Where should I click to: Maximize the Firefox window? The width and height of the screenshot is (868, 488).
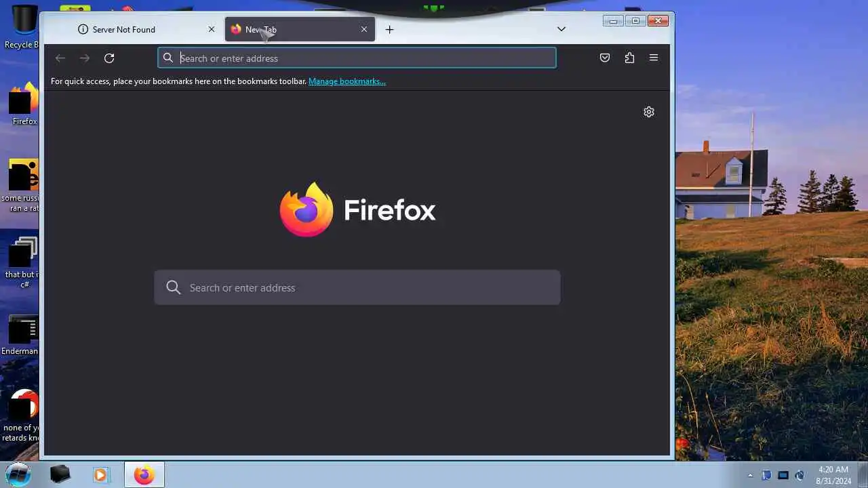[635, 21]
